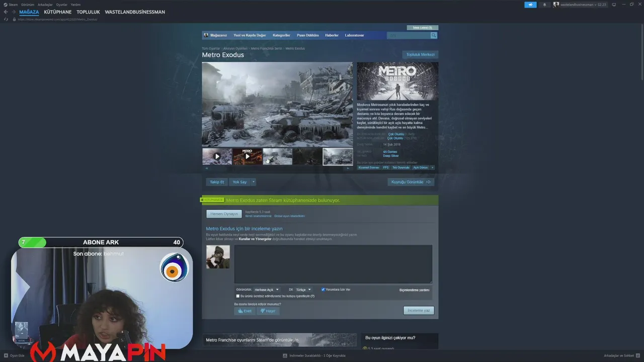Open the Kendi istatistikleriniz link
The image size is (644, 362).
[258, 216]
